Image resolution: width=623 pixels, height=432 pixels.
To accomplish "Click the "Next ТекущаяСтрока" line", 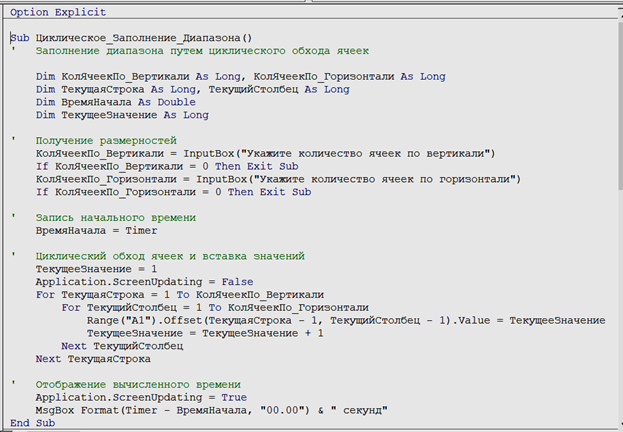I will [x=93, y=359].
